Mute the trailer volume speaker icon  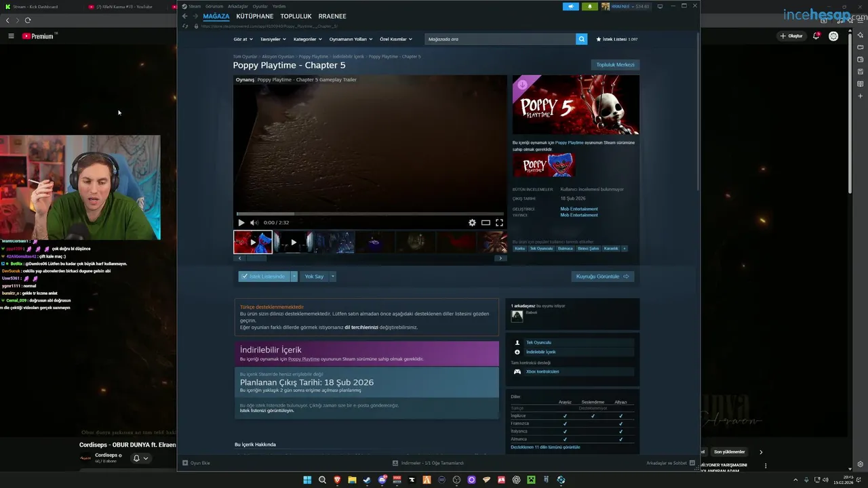pyautogui.click(x=254, y=222)
